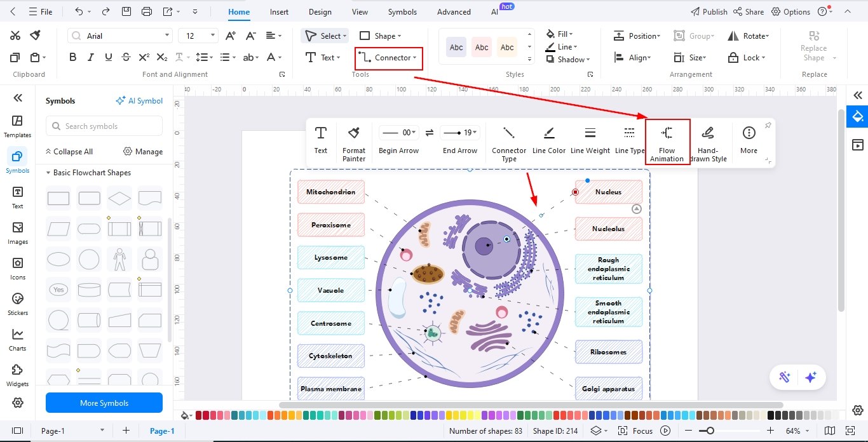Click the AI Symbol button
The height and width of the screenshot is (442, 868).
pos(139,100)
